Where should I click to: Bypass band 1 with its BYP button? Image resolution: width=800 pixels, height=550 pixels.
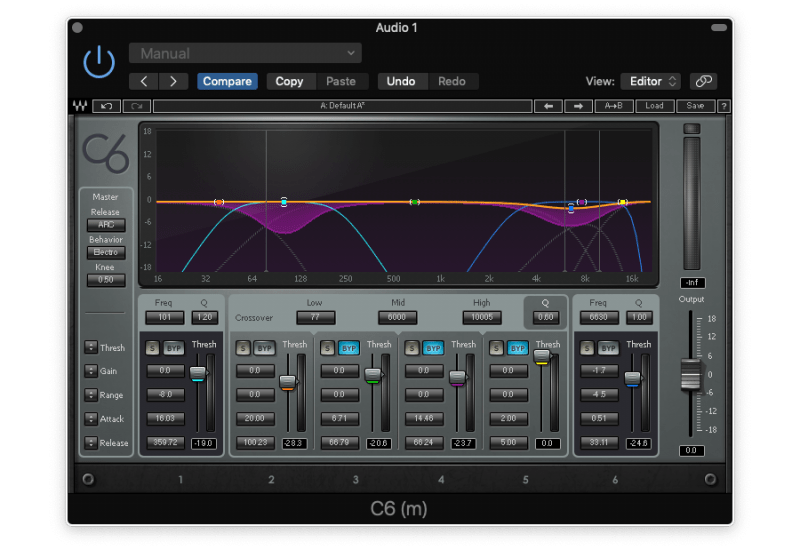[174, 348]
